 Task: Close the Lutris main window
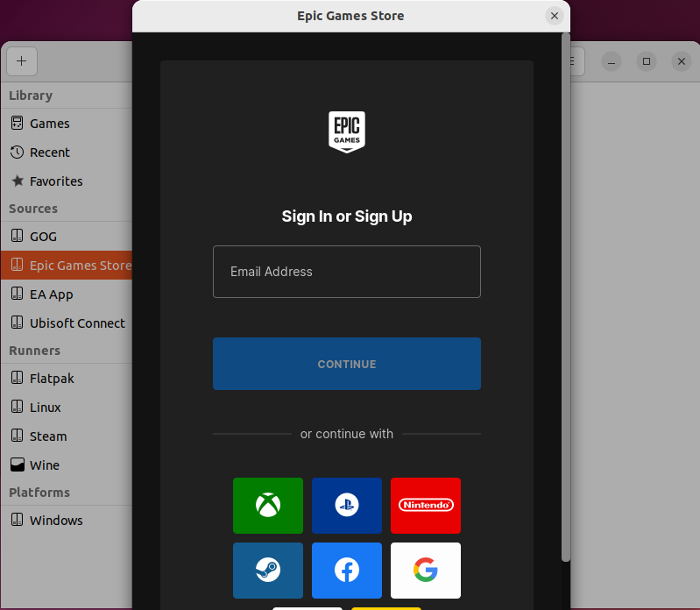(x=682, y=61)
